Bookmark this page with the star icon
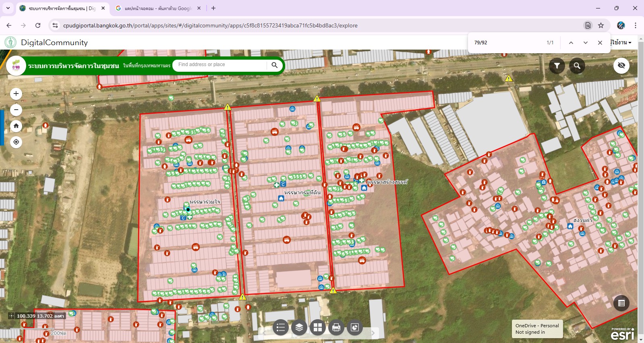Screen dimensions: 644x343 (601, 25)
